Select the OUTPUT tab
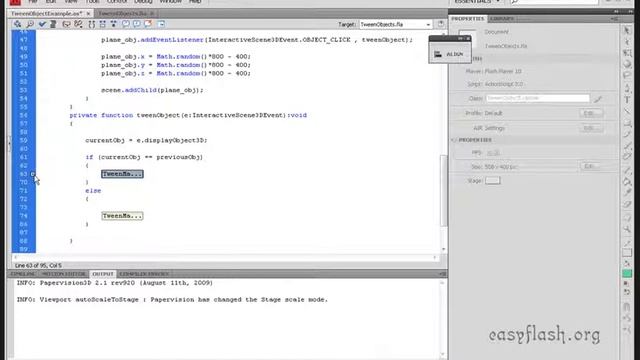 coord(102,274)
